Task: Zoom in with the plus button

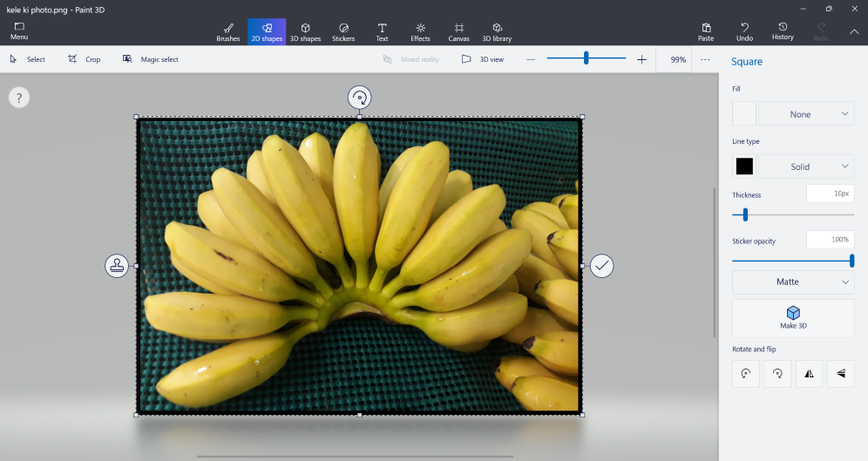Action: [641, 59]
